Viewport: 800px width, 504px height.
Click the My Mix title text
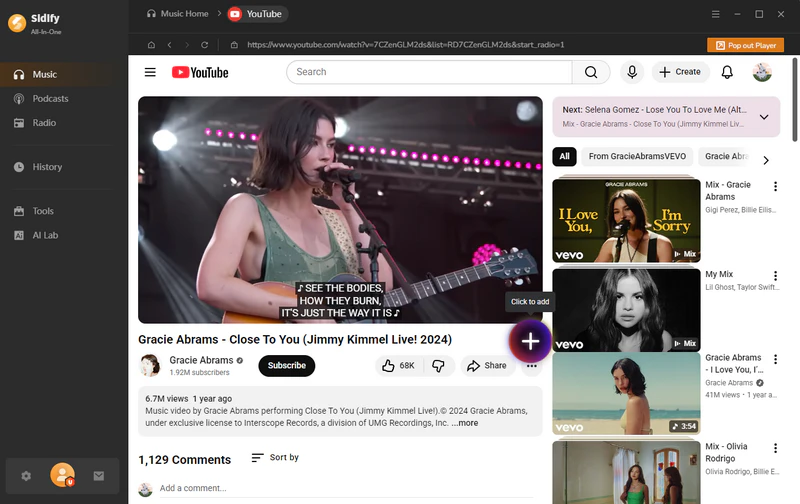point(719,274)
